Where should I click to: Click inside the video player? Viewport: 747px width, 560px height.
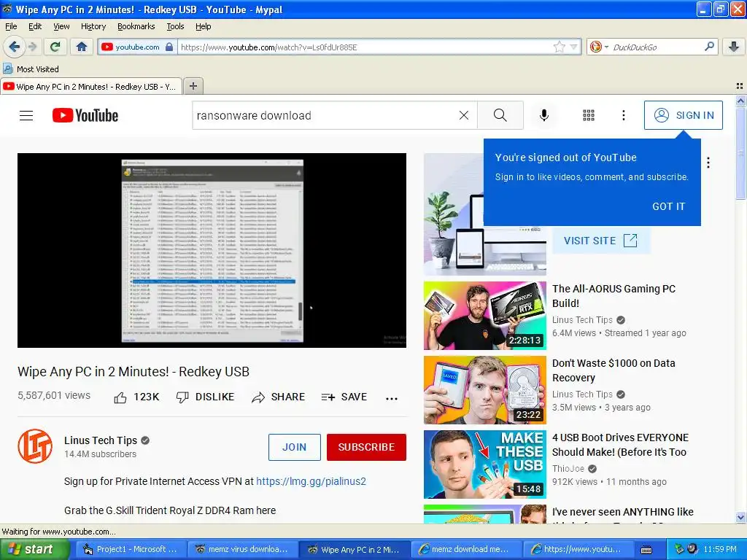212,251
